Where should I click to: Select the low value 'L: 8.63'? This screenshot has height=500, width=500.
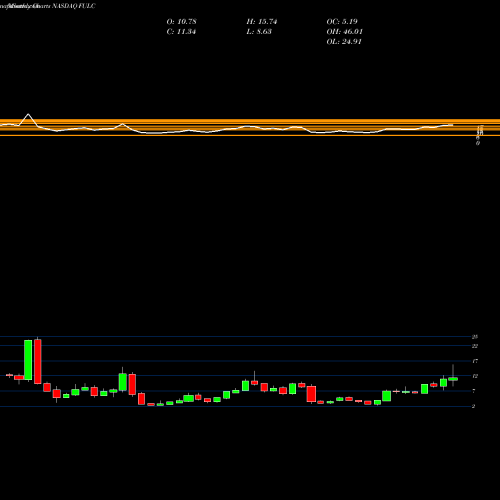(259, 32)
